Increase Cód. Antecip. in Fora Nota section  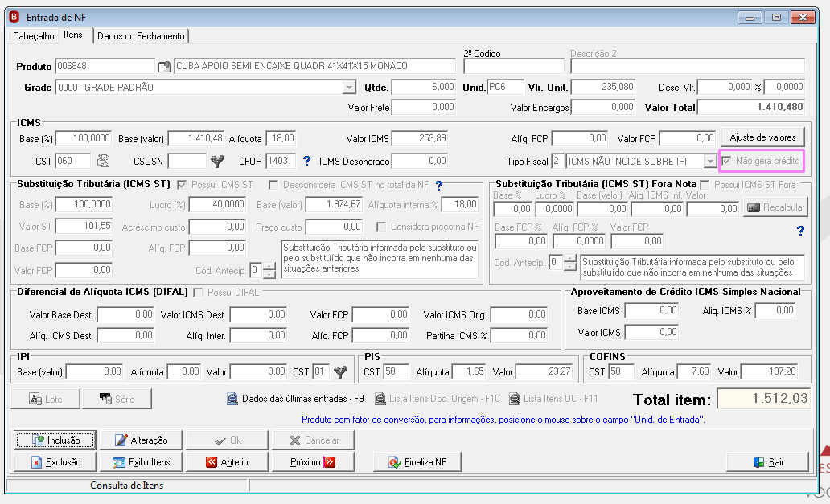569,259
